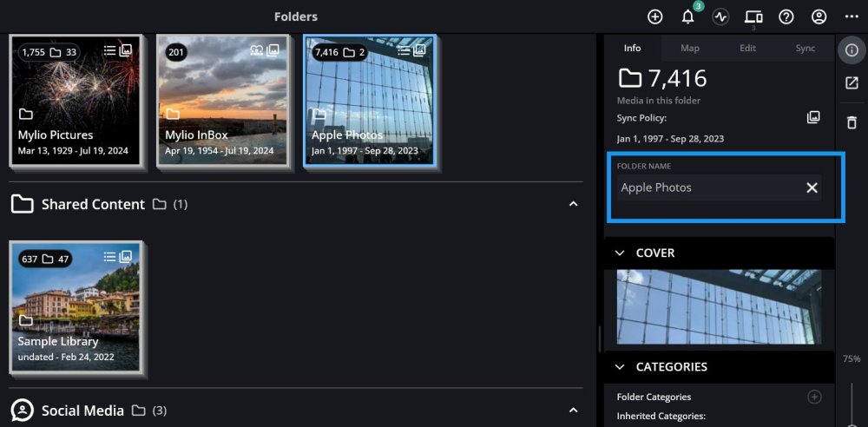868x427 pixels.
Task: Open the Mylio Pictures folder
Action: [x=76, y=100]
